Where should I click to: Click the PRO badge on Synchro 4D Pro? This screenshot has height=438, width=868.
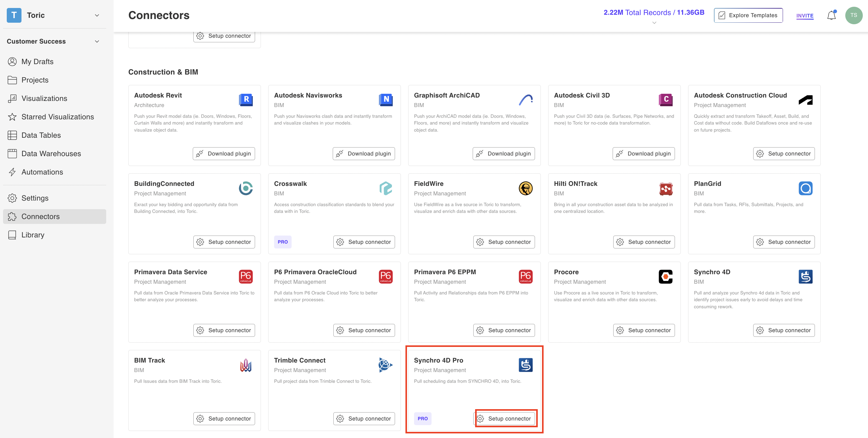[423, 418]
